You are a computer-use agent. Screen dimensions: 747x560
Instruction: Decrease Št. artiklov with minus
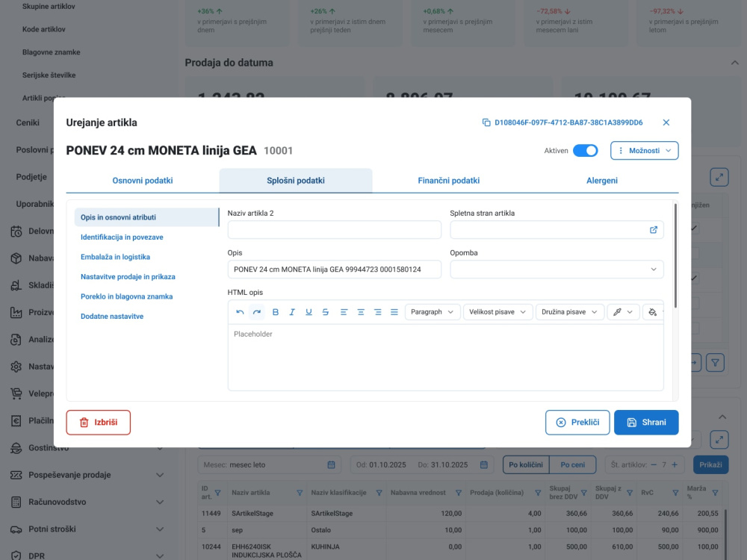653,464
